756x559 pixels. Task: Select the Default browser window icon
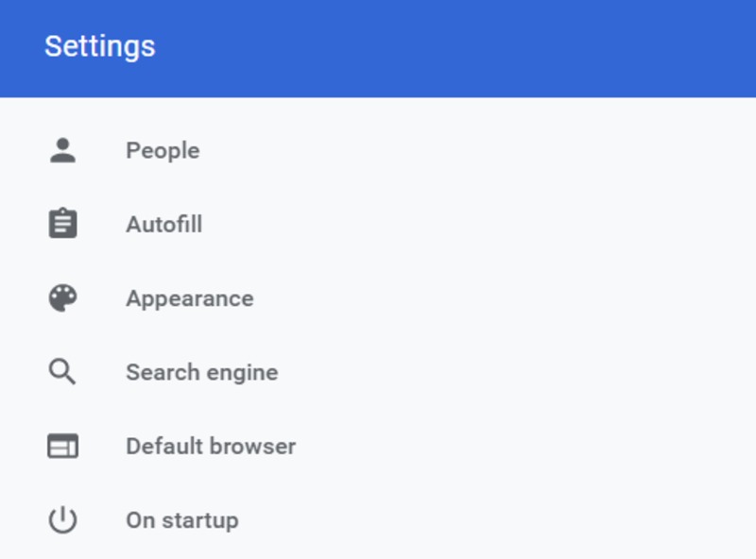click(62, 445)
